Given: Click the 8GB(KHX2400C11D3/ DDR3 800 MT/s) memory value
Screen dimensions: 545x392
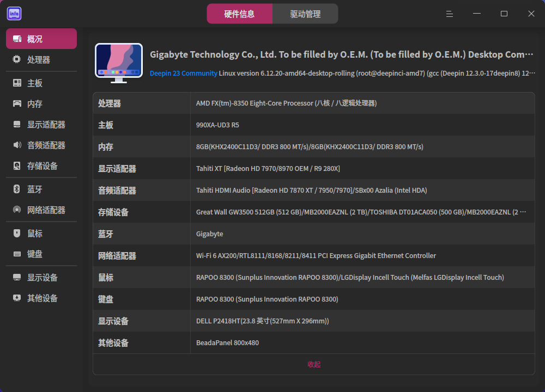Looking at the screenshot, I should 310,146.
